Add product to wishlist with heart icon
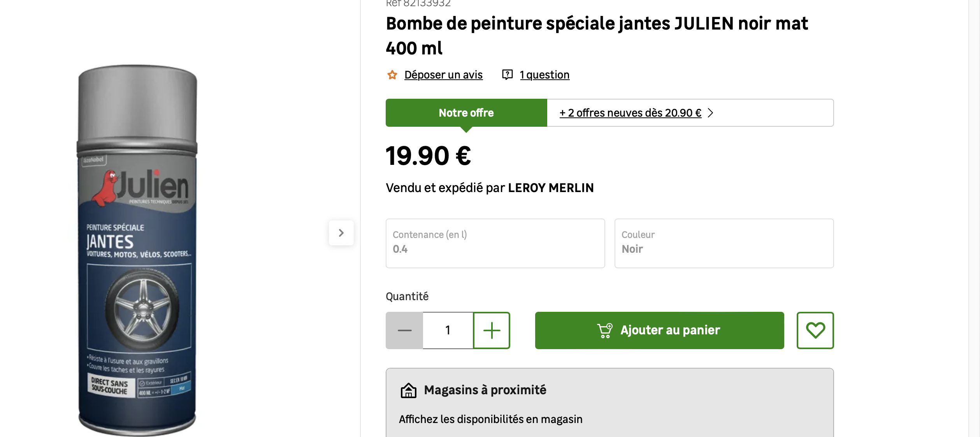This screenshot has height=437, width=980. 815,330
